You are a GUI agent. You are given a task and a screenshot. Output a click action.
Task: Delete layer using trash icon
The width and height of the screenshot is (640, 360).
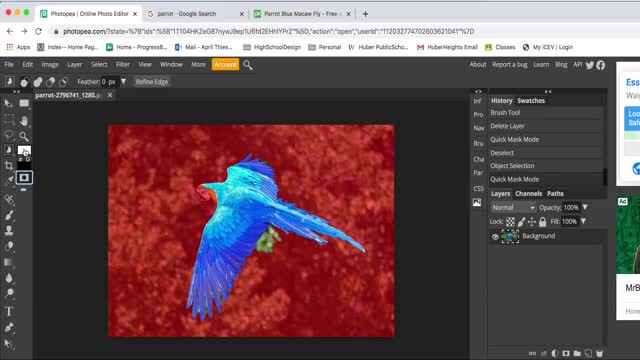click(x=599, y=353)
